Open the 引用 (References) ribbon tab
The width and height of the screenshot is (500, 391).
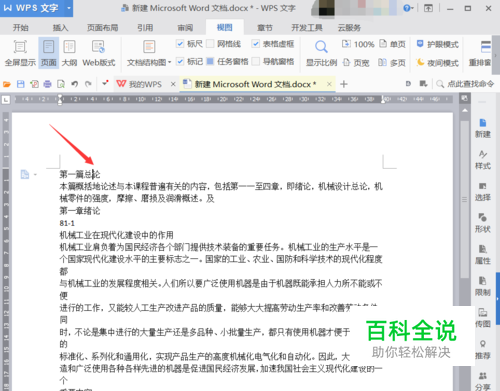[x=145, y=28]
